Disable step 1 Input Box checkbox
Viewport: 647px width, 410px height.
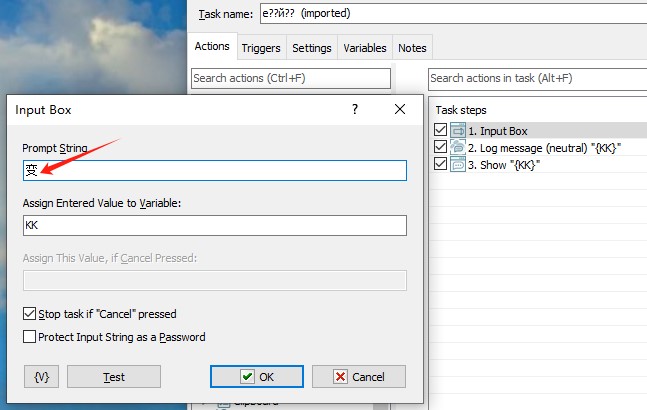(x=441, y=131)
